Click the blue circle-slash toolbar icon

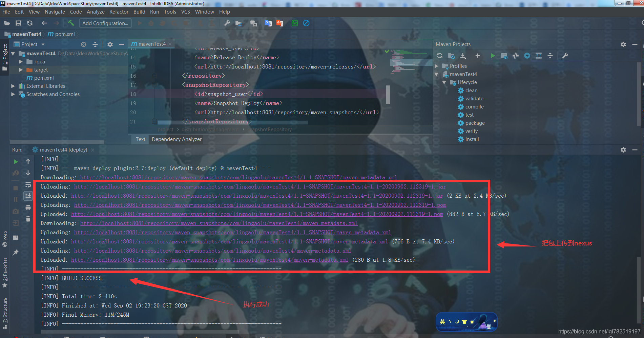[306, 23]
